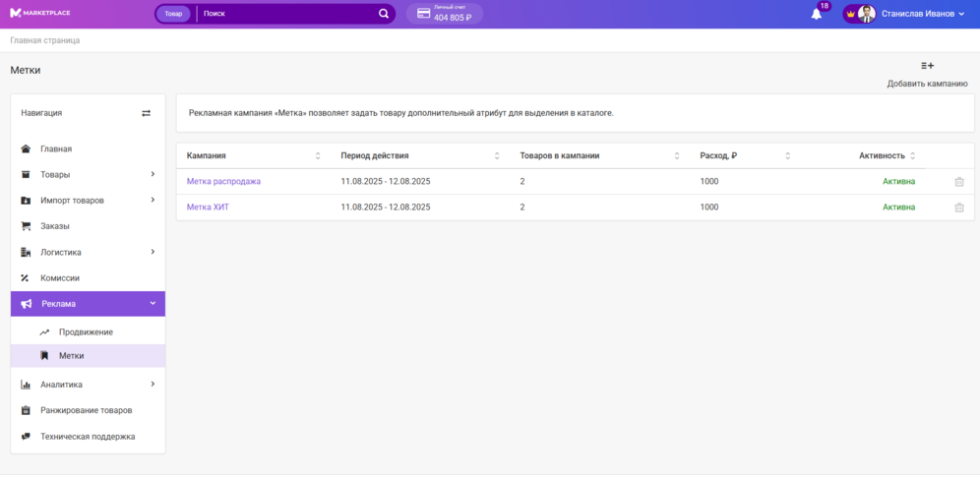Click trash icon for Метка ХИТ
The height and width of the screenshot is (478, 980).
click(958, 208)
